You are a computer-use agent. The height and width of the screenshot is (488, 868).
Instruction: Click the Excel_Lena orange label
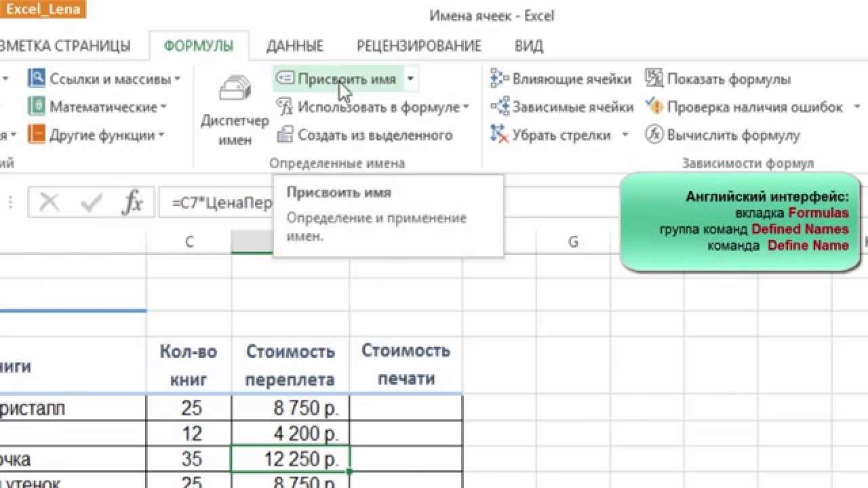click(43, 9)
